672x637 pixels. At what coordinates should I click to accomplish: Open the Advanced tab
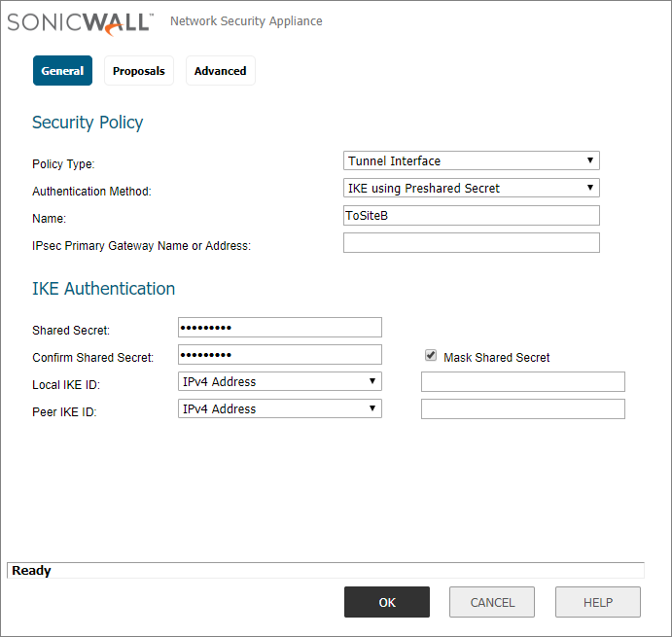click(x=221, y=71)
